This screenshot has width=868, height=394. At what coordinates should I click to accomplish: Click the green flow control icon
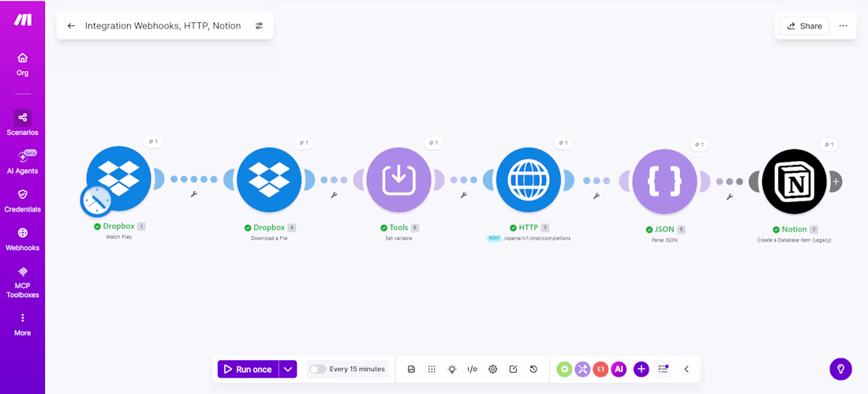564,369
